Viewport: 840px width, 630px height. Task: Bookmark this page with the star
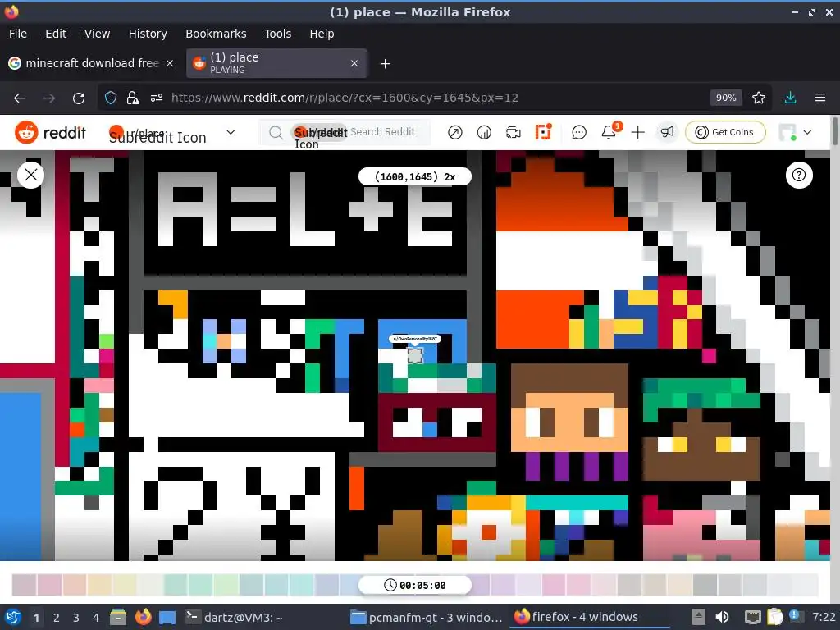pos(758,98)
